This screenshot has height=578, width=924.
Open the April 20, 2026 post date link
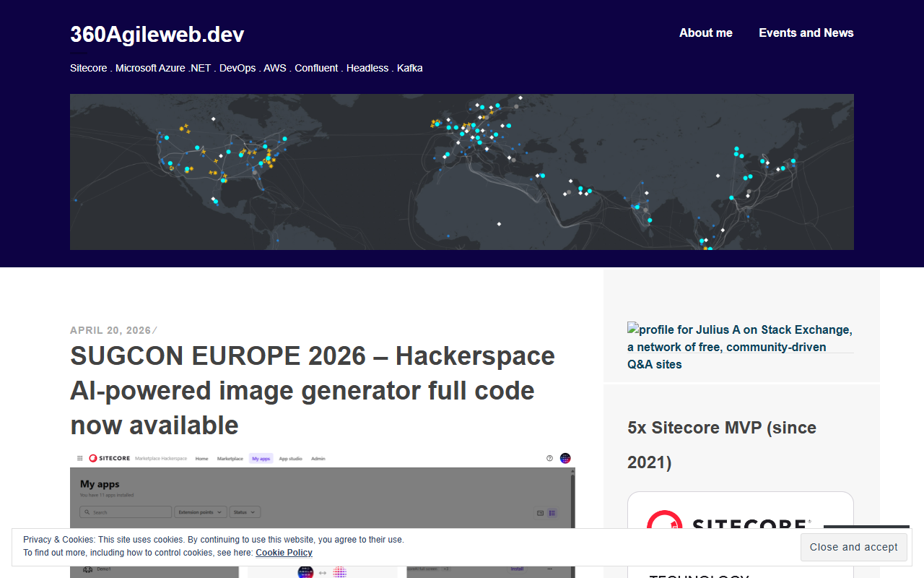point(110,330)
